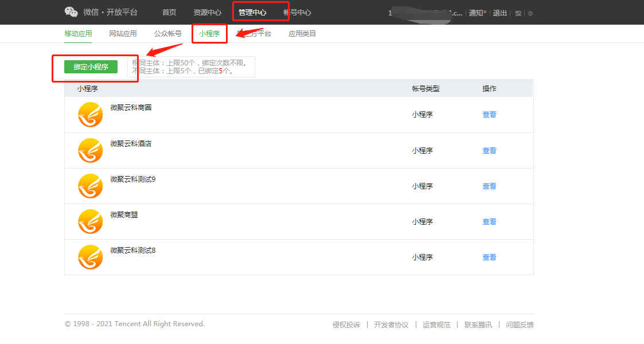Screen dimensions: 644x344
Task: Open 资源中心 in top navigation
Action: 208,12
